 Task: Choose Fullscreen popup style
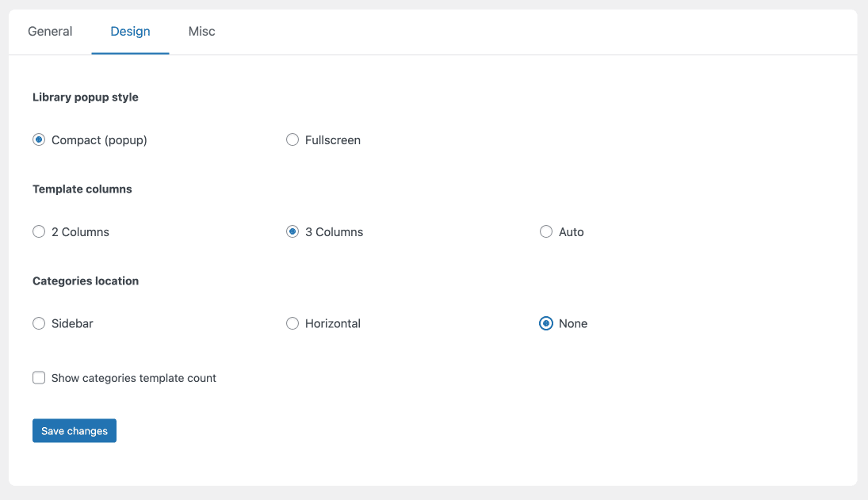[x=293, y=140]
